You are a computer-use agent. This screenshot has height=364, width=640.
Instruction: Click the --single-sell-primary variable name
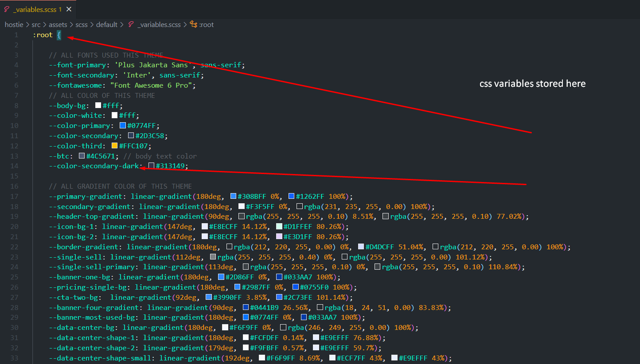pyautogui.click(x=92, y=267)
